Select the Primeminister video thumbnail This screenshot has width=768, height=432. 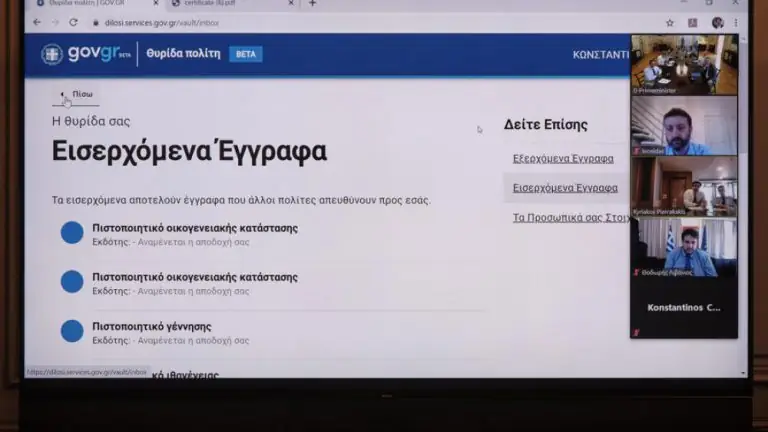(684, 65)
